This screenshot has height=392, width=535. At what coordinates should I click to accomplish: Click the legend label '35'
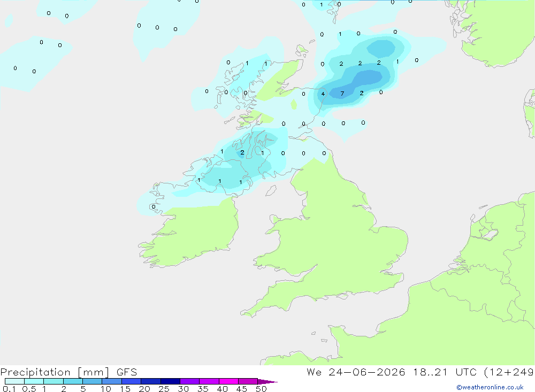click(x=203, y=389)
